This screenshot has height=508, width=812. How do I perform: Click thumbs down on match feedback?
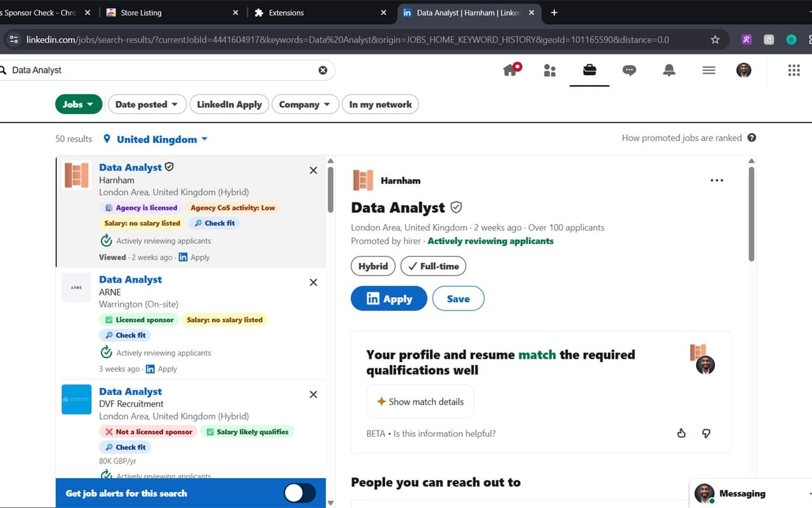(x=706, y=433)
